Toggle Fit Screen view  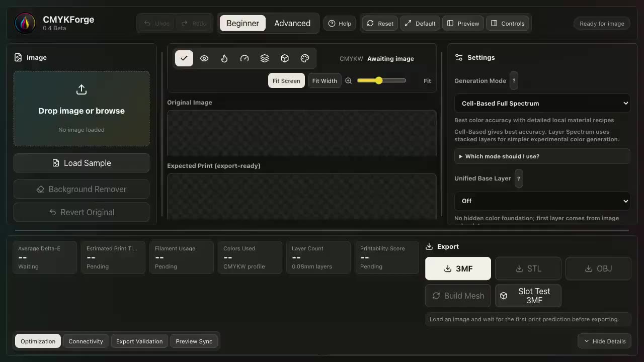point(286,80)
